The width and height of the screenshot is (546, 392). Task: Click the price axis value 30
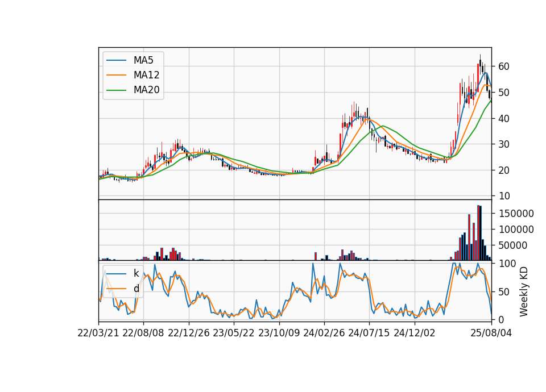pos(504,144)
